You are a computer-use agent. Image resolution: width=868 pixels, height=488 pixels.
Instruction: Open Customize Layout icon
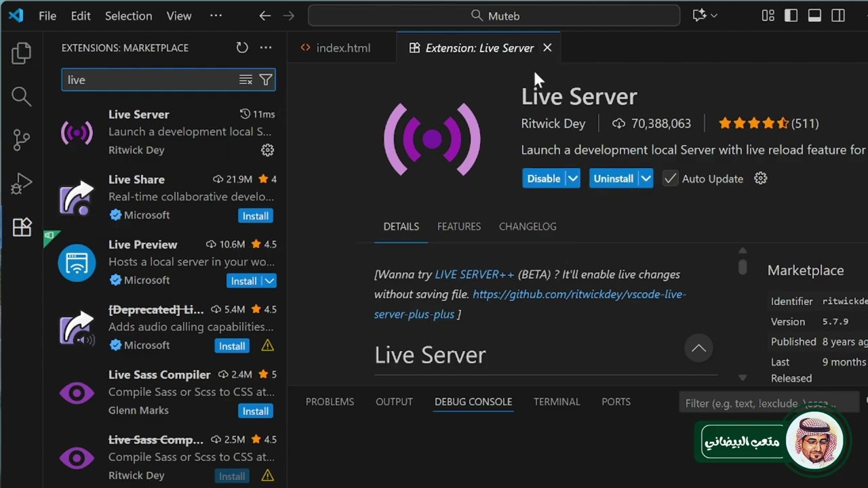(x=768, y=16)
